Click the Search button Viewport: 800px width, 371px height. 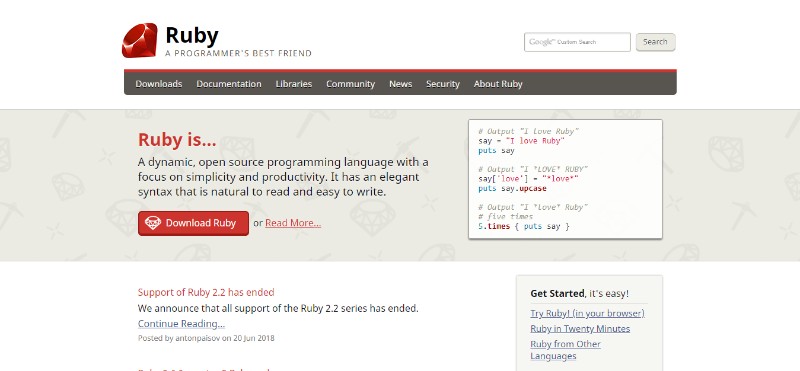click(x=655, y=42)
